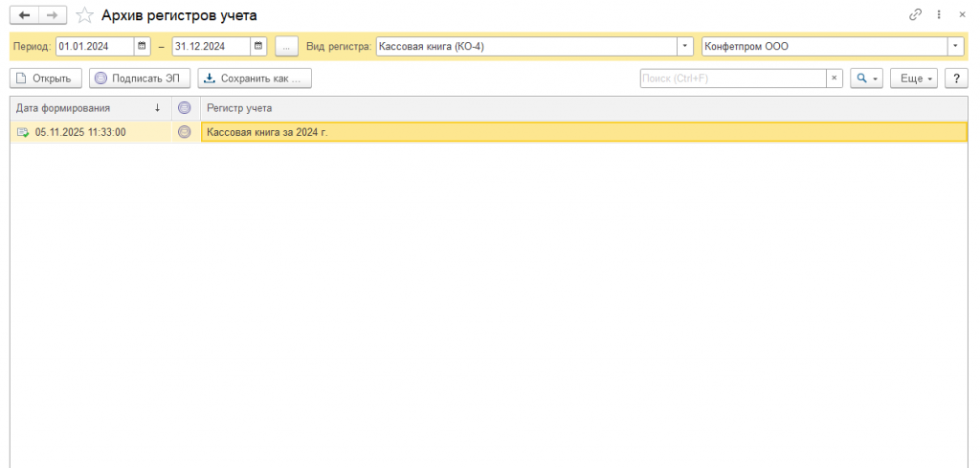The height and width of the screenshot is (468, 980).
Task: Expand the organization dropdown arrow
Action: pos(956,46)
